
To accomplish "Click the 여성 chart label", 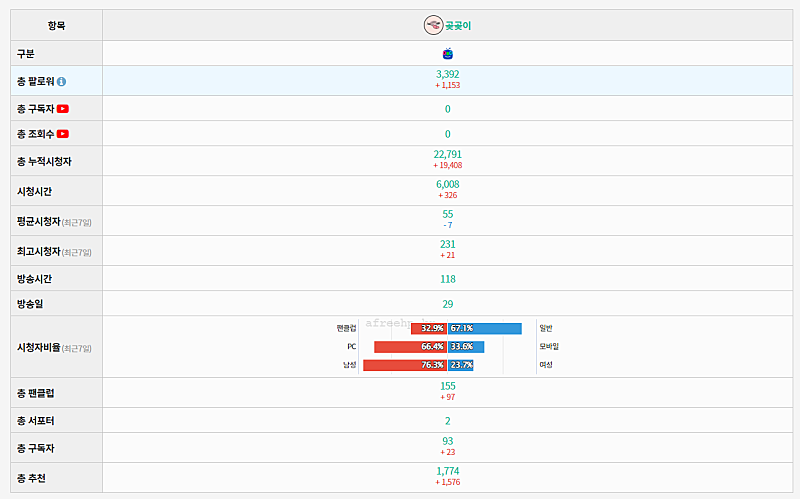I will point(546,365).
